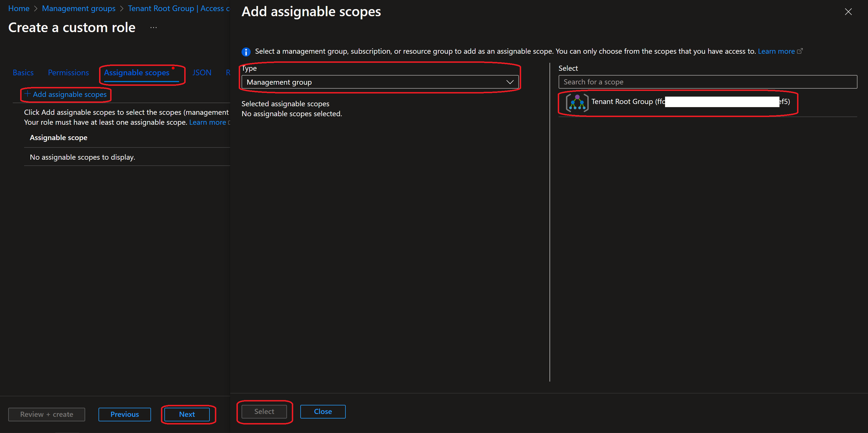Click Review + create
This screenshot has width=868, height=433.
click(x=46, y=415)
